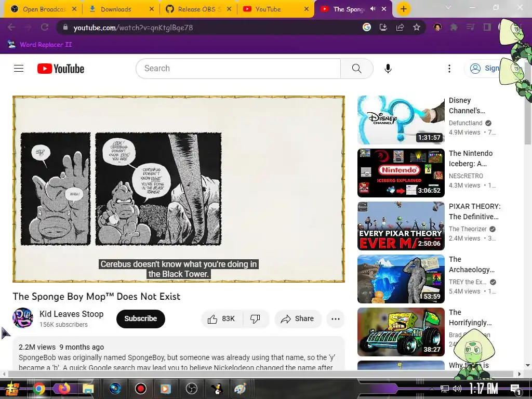Viewport: 532px width, 399px height.
Task: Share this video
Action: pos(298,318)
